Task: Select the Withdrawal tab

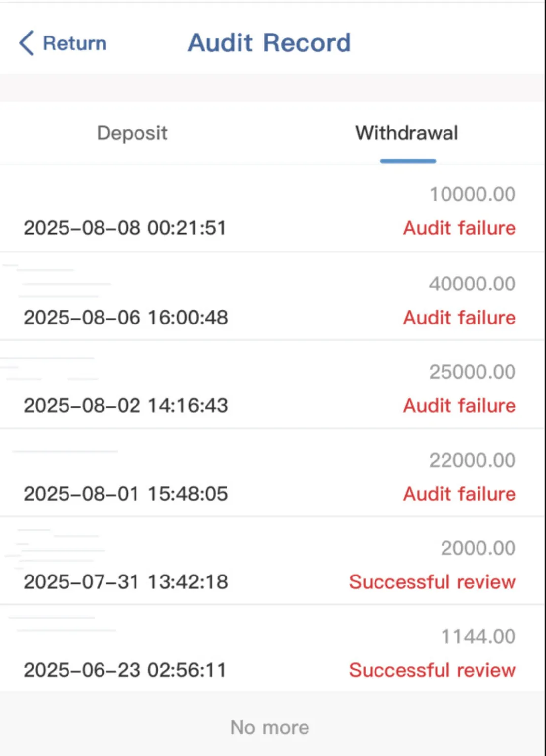Action: click(407, 133)
